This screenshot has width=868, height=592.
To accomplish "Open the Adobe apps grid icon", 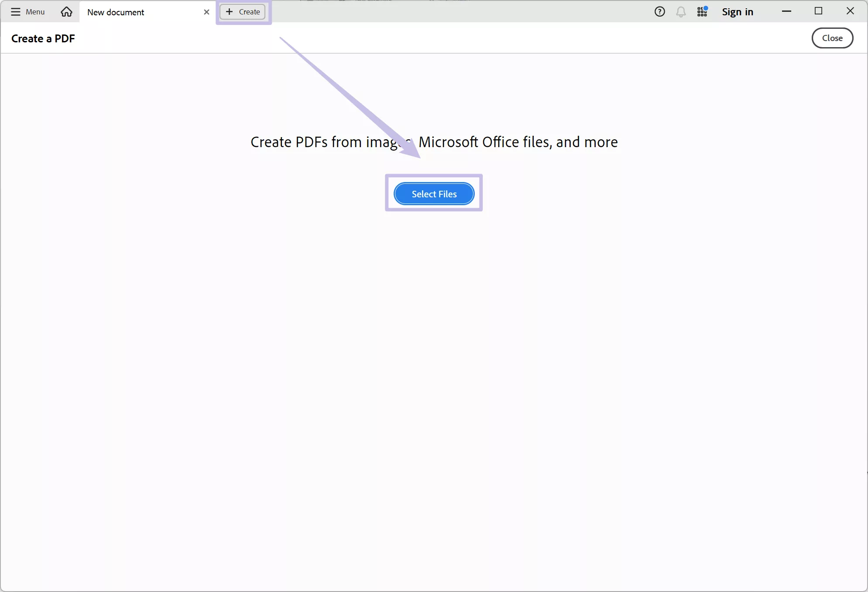I will (x=702, y=12).
